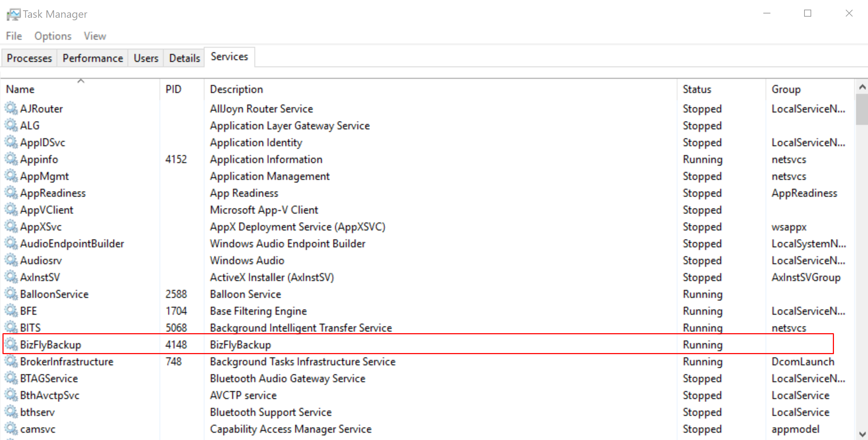Click the gear icon beside Audiosrv
This screenshot has height=440, width=868.
click(11, 260)
